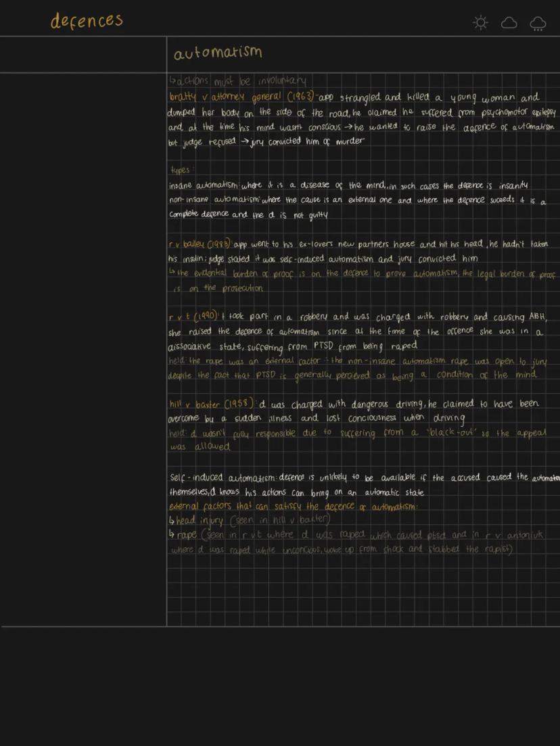Select the sun icon near top right corner

pos(480,22)
